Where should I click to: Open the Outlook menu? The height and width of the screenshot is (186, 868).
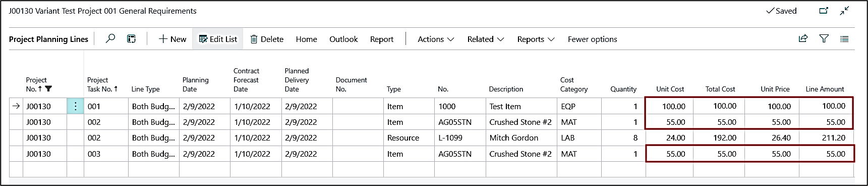[x=343, y=39]
